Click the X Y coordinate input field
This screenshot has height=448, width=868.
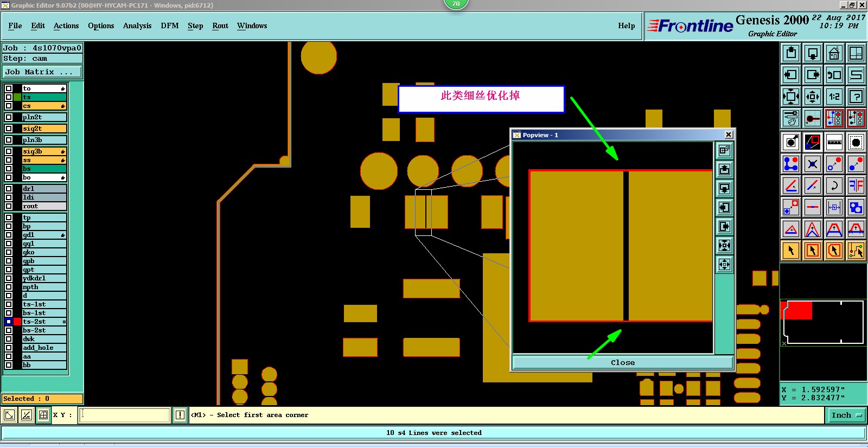(125, 415)
